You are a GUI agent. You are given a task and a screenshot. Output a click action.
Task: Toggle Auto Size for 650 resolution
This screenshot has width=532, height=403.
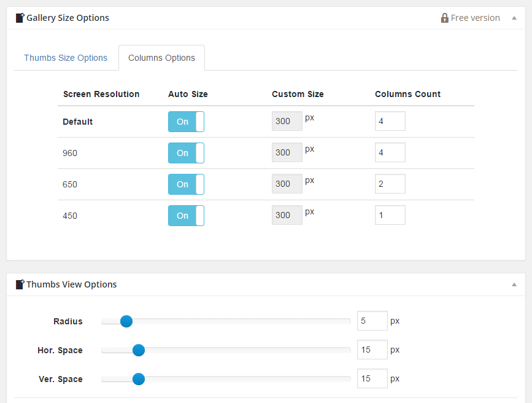click(x=186, y=184)
